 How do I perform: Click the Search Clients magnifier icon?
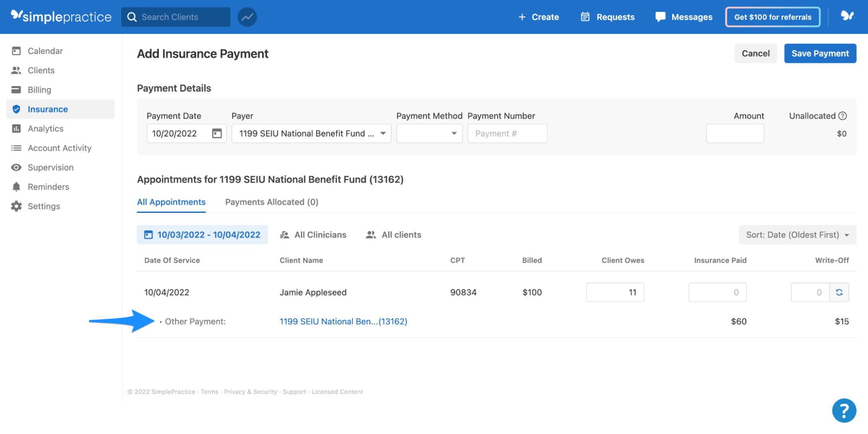(x=132, y=17)
